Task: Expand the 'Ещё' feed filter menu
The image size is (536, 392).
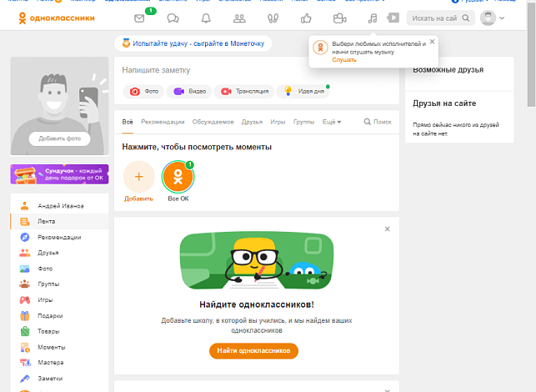Action: click(x=332, y=122)
